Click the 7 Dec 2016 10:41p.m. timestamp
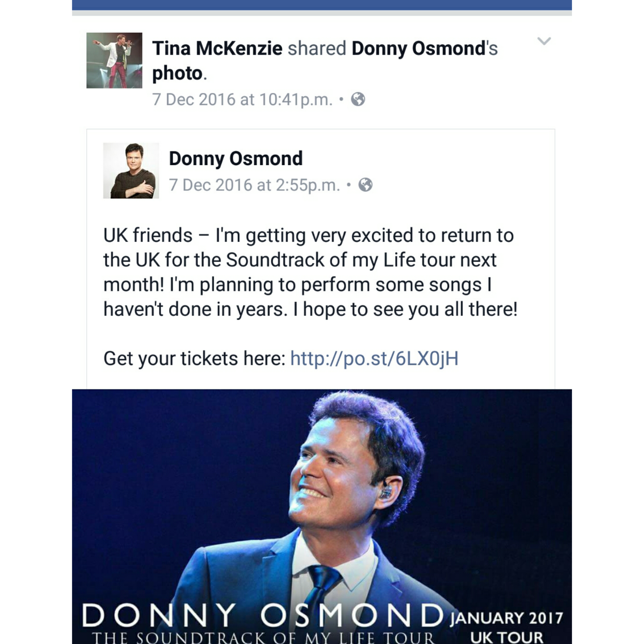644x644 pixels. (x=242, y=99)
